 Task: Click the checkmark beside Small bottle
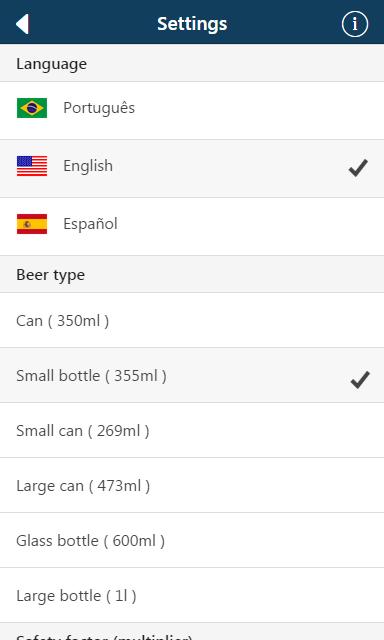360,380
